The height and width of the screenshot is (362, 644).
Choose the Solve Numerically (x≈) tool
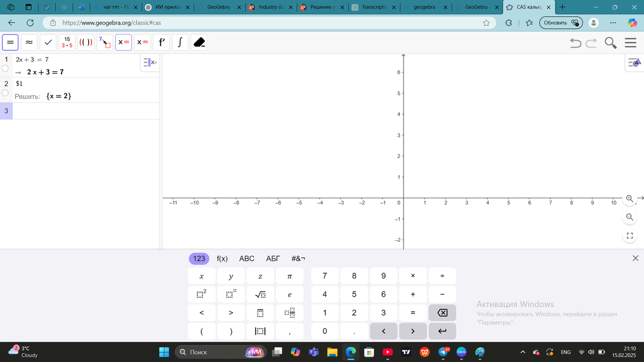143,42
